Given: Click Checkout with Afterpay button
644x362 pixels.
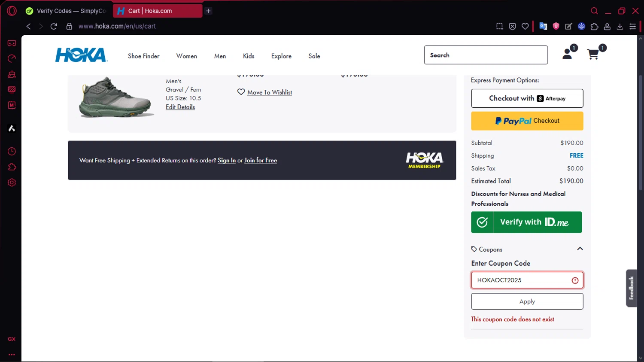Looking at the screenshot, I should (527, 98).
